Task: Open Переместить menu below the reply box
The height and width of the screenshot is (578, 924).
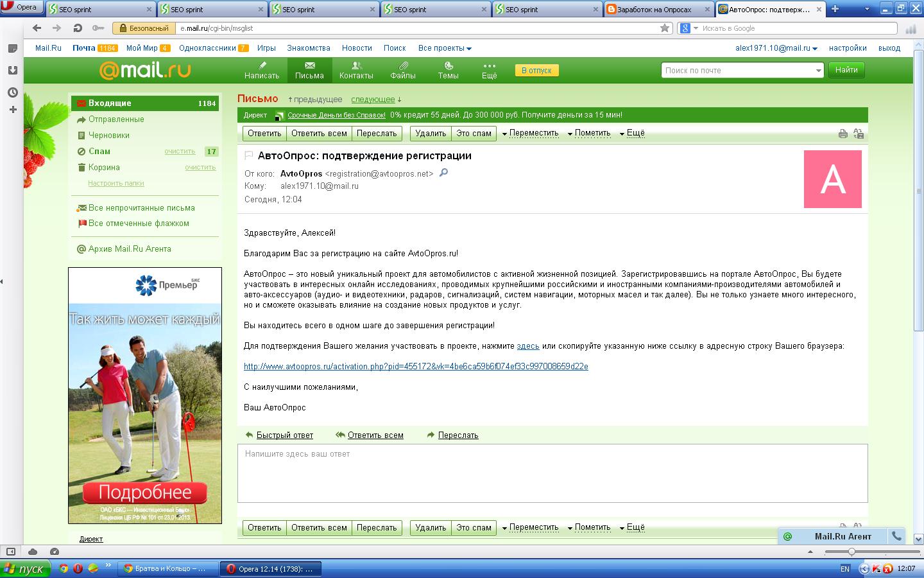Action: (x=530, y=528)
